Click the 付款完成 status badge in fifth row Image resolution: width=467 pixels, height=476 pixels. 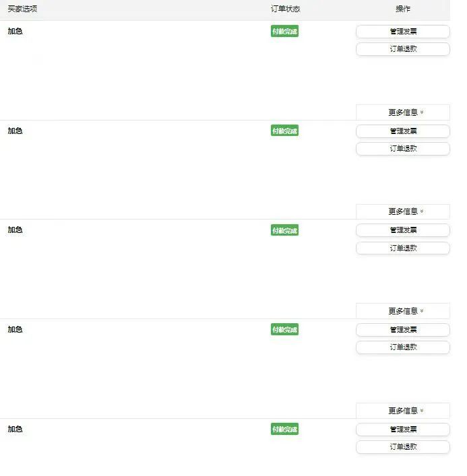click(284, 430)
